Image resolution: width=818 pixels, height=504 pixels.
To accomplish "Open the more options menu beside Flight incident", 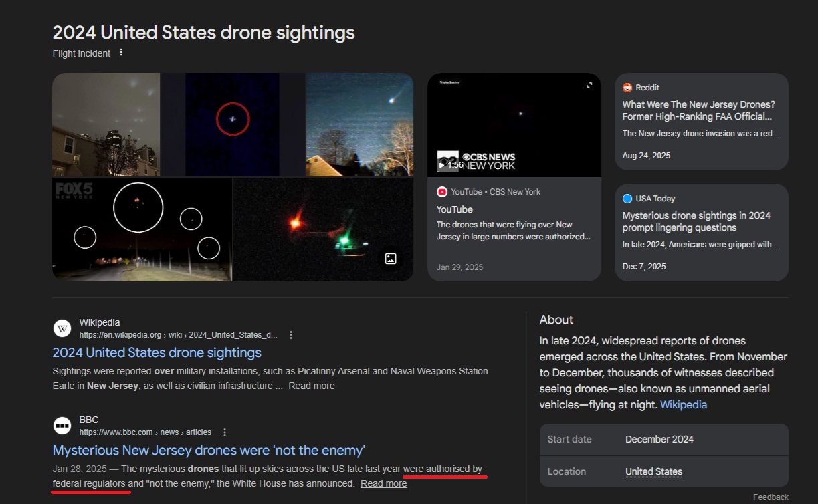I will coord(121,53).
